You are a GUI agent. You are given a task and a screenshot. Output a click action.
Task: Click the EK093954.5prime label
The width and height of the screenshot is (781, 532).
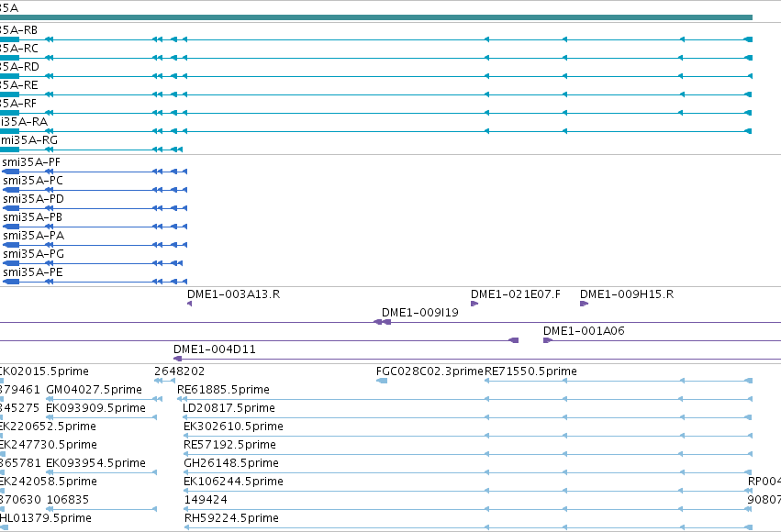coord(95,463)
